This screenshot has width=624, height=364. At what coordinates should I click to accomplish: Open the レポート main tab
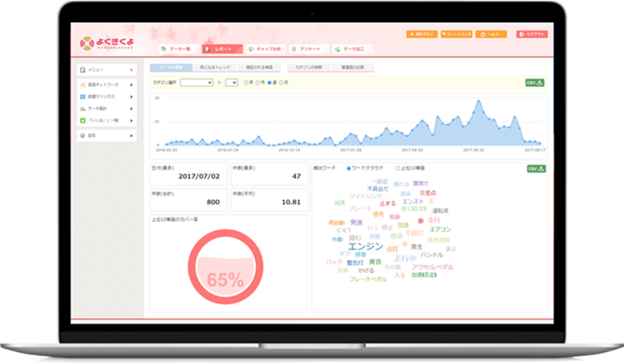[222, 49]
